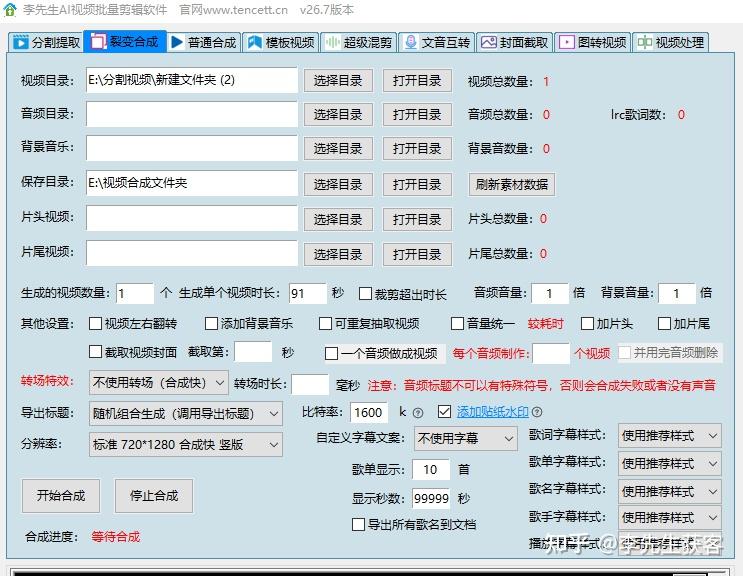Toggle 一个音频做成视频 checkbox
This screenshot has width=743, height=576.
pos(331,353)
